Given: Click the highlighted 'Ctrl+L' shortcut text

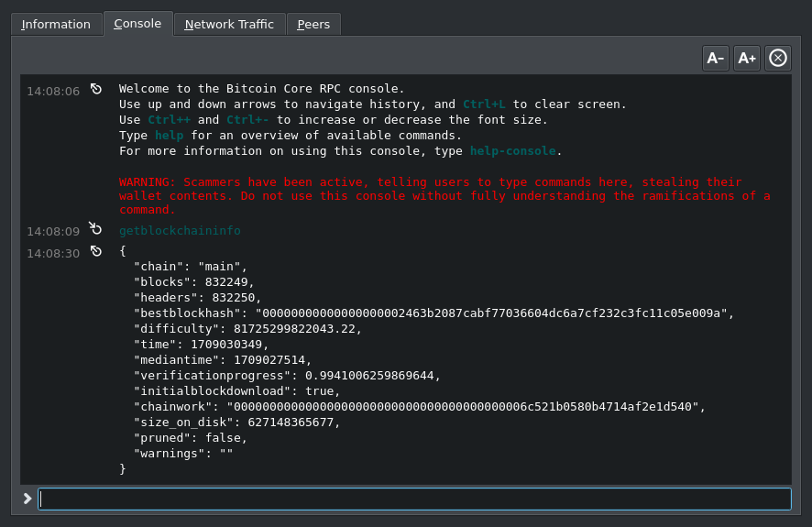Looking at the screenshot, I should [484, 104].
